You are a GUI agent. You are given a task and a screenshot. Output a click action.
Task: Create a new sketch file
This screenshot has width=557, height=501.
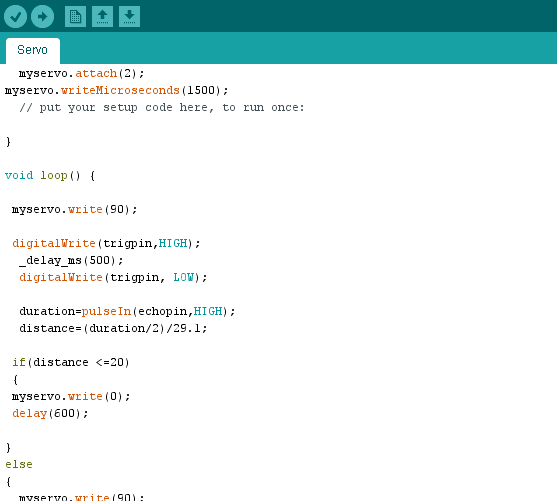[75, 16]
